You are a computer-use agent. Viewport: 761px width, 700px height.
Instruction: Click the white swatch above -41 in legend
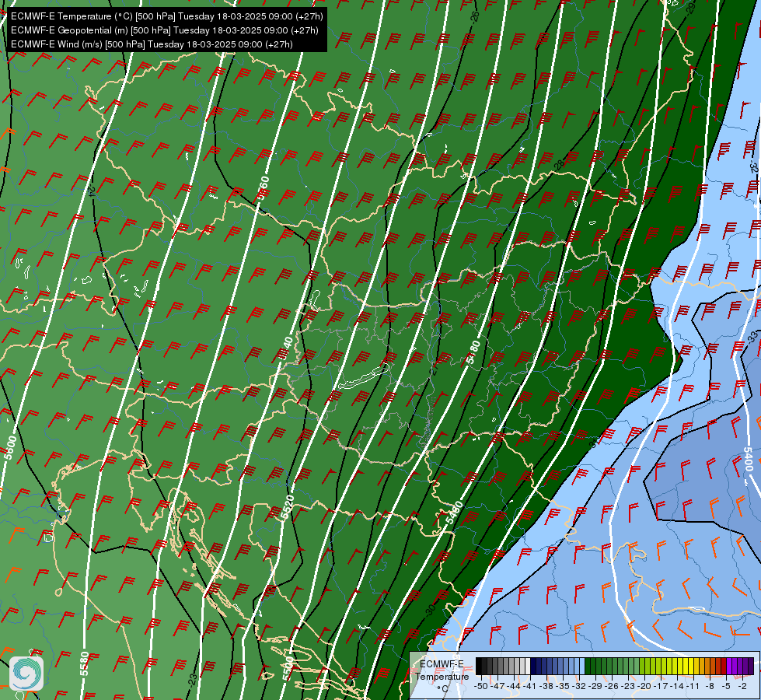pos(528,666)
